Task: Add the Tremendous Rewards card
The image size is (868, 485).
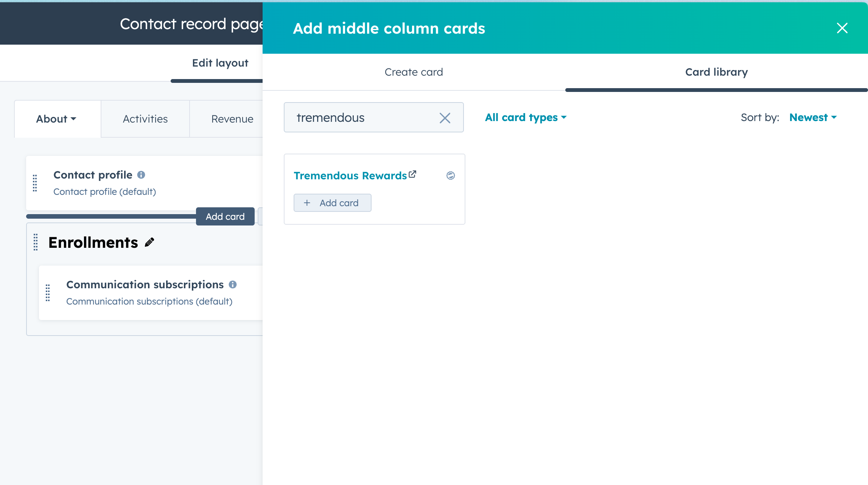Action: pyautogui.click(x=332, y=203)
